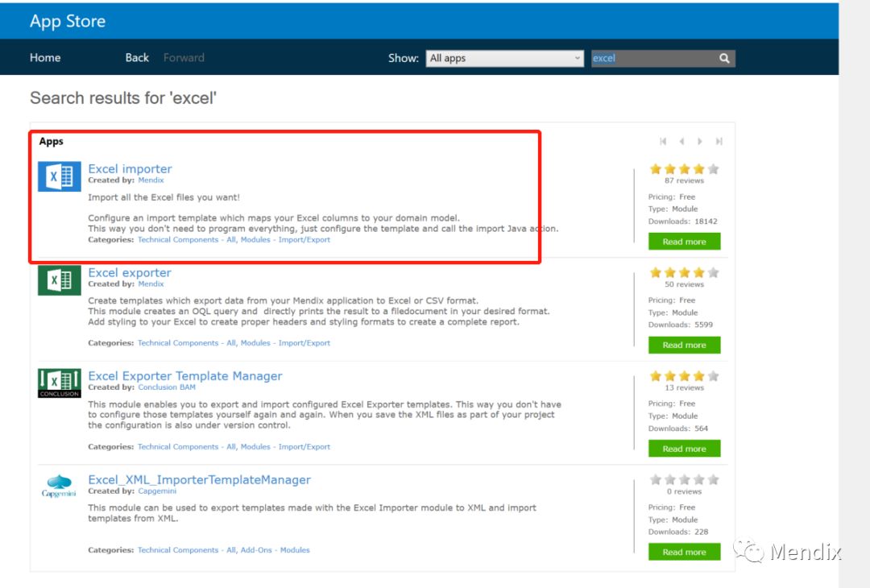Go to last results page arrow
This screenshot has height=588, width=870.
pos(719,142)
